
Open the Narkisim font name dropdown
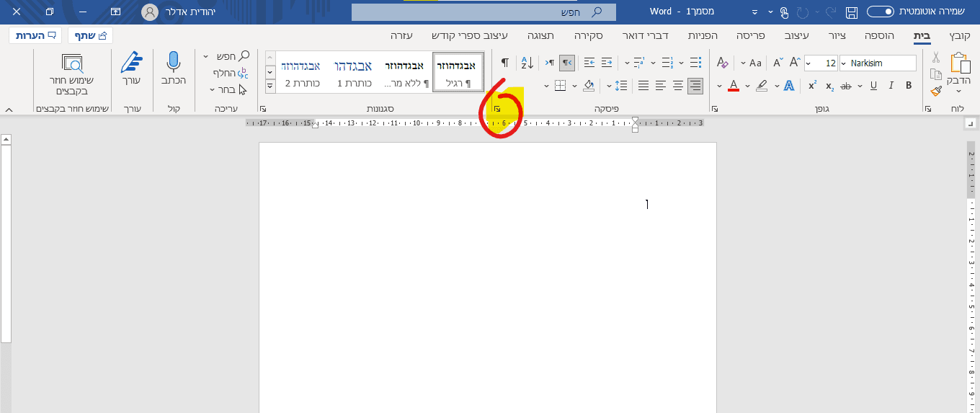point(845,63)
